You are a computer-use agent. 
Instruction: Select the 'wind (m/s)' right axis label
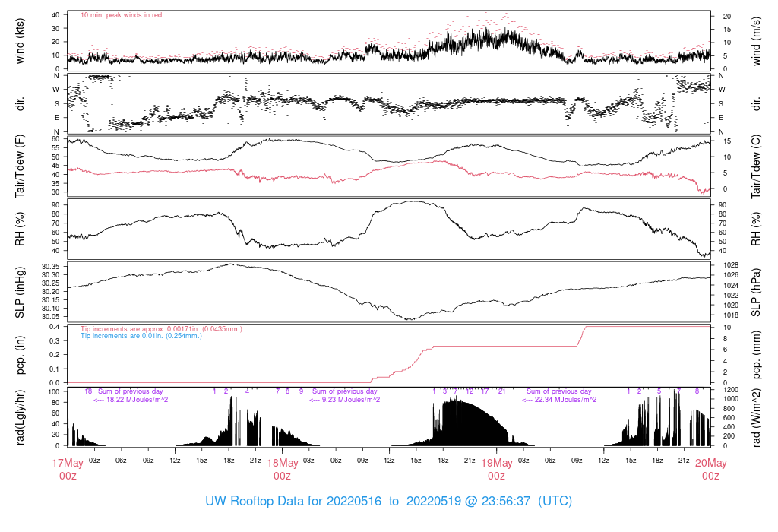(756, 41)
